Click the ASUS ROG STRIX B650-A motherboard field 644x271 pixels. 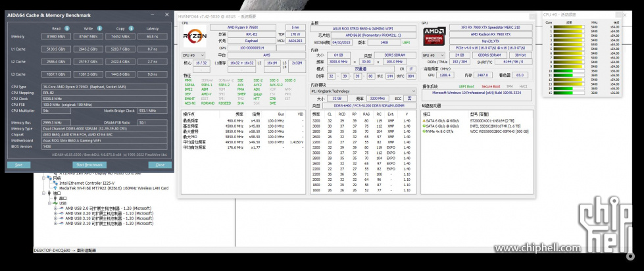click(364, 28)
